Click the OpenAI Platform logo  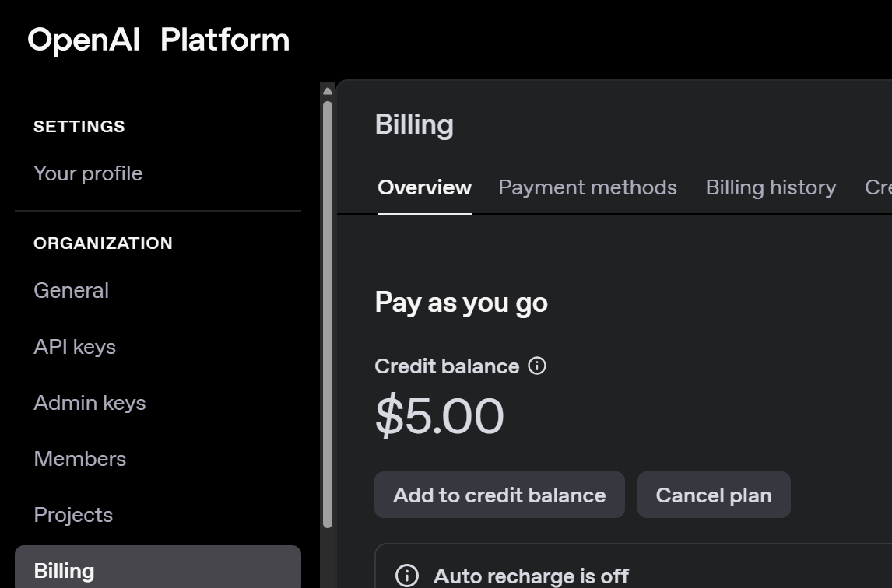(x=158, y=40)
